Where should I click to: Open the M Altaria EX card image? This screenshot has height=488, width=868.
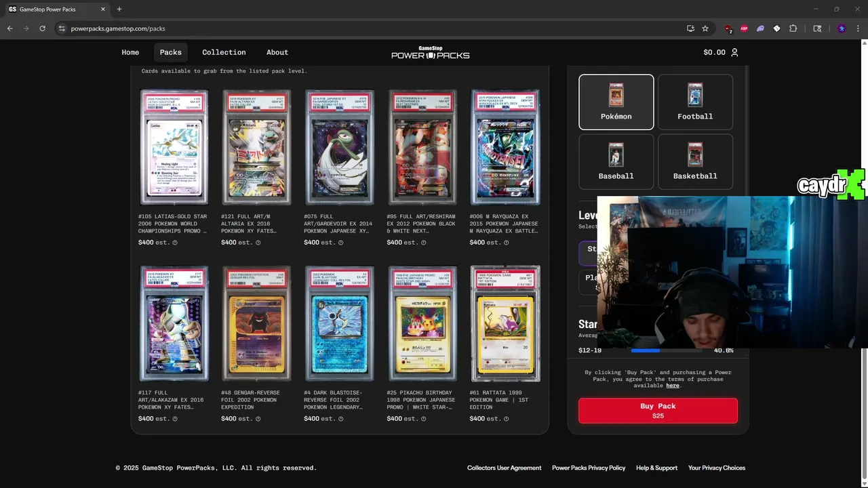[x=257, y=147]
